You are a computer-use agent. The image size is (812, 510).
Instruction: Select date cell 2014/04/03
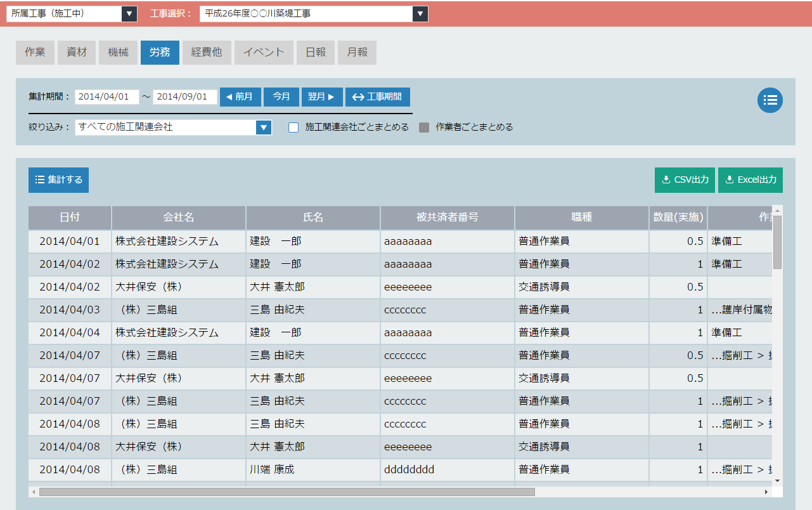tap(70, 310)
